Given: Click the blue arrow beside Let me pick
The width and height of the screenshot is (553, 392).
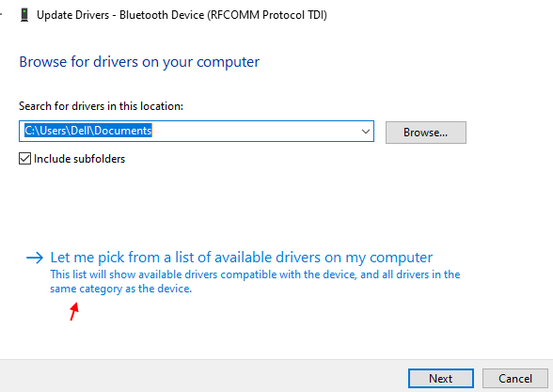Looking at the screenshot, I should (35, 258).
